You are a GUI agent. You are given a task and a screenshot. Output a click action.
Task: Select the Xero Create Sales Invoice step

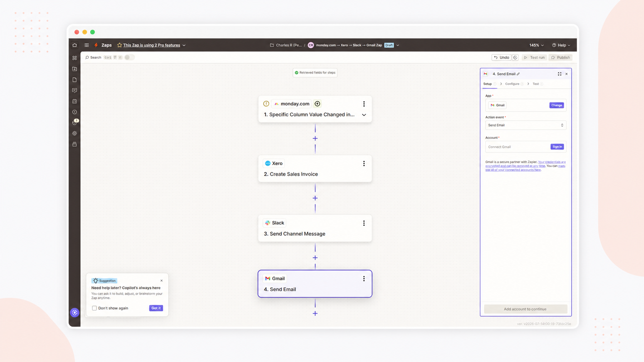pos(315,168)
